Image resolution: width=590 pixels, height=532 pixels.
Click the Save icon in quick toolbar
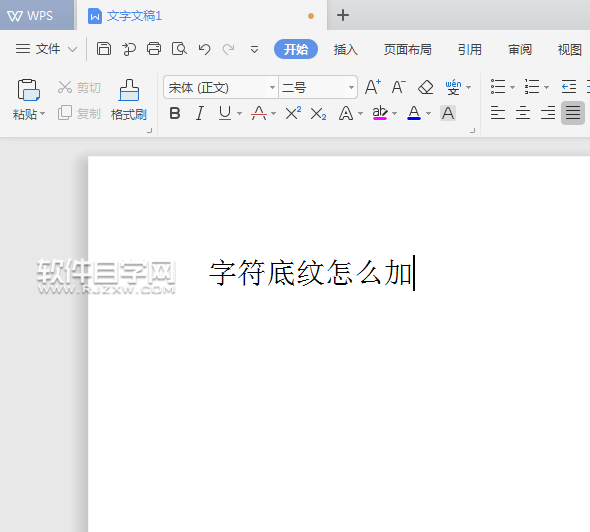(104, 49)
